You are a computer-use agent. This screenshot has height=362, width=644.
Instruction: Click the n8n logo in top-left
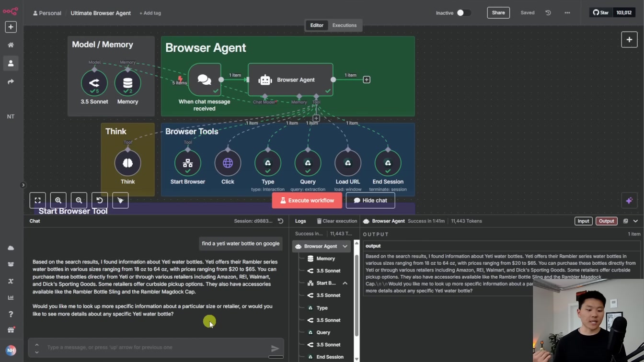10,11
